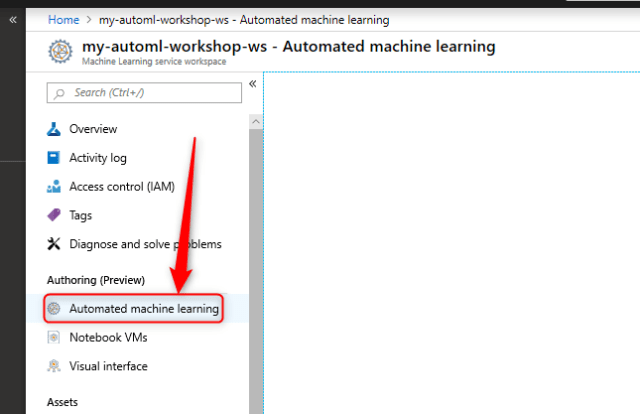
Task: Click the Assets section heading
Action: pos(62,402)
